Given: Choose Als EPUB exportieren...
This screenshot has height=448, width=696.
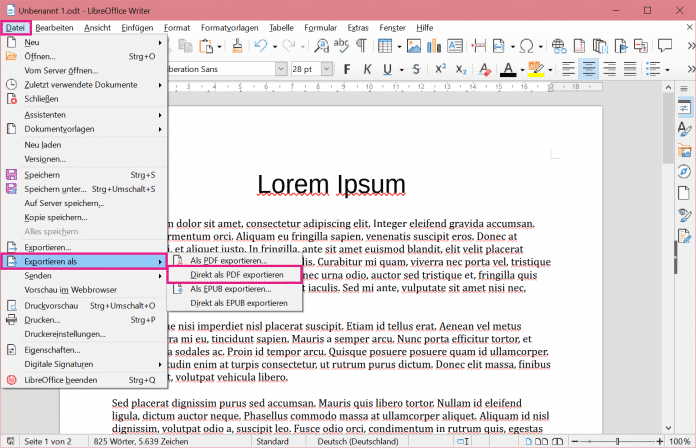Looking at the screenshot, I should pos(234,289).
